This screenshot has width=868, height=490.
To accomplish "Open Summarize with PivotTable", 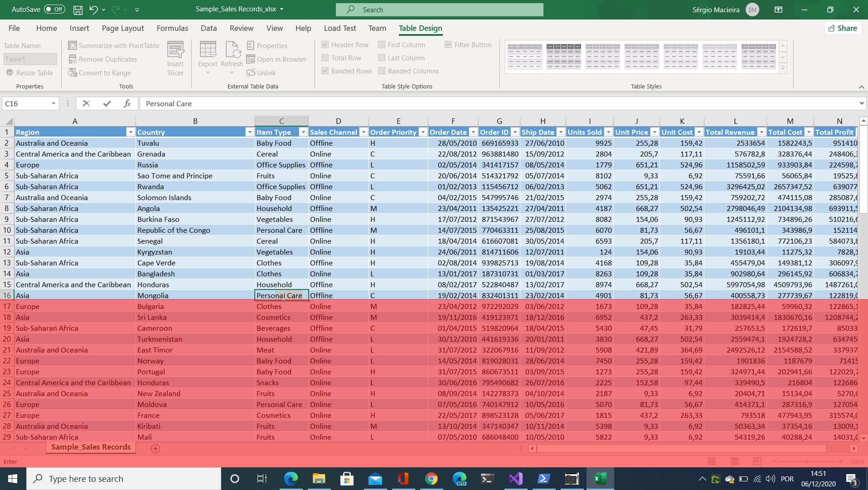I will [x=114, y=45].
